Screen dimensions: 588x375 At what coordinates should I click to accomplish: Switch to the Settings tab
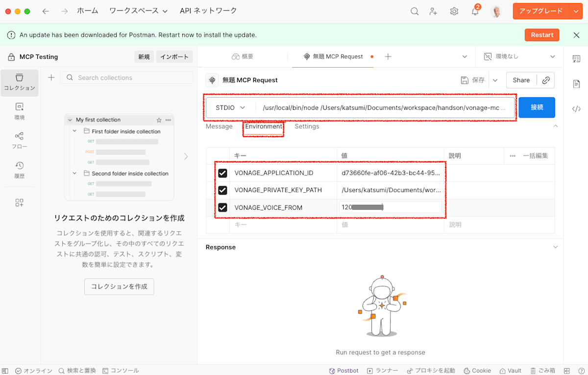(x=307, y=126)
